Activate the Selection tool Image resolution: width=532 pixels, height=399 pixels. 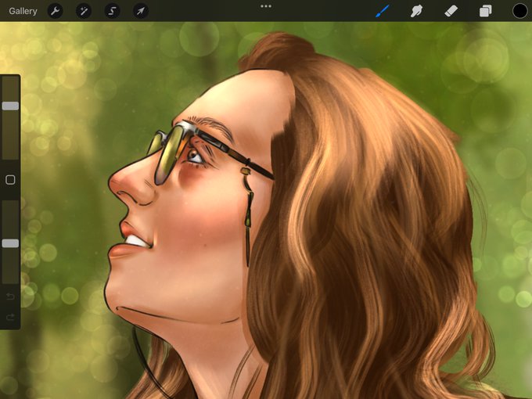(113, 11)
